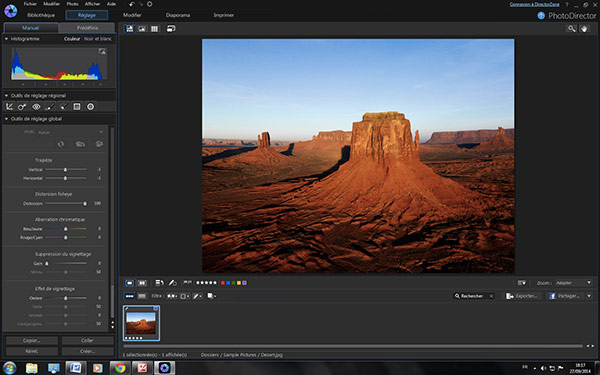Click the left panel vertical scrollbar
Image resolution: width=600 pixels, height=375 pixels.
click(x=112, y=222)
